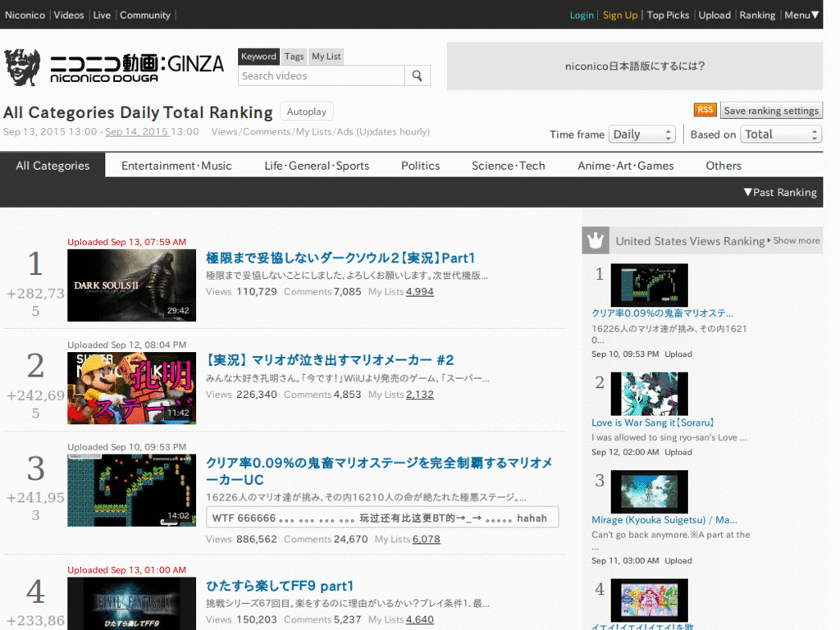Screen dimensions: 840x630
Task: Open the Dark Souls 2 ranked video title
Action: [342, 258]
